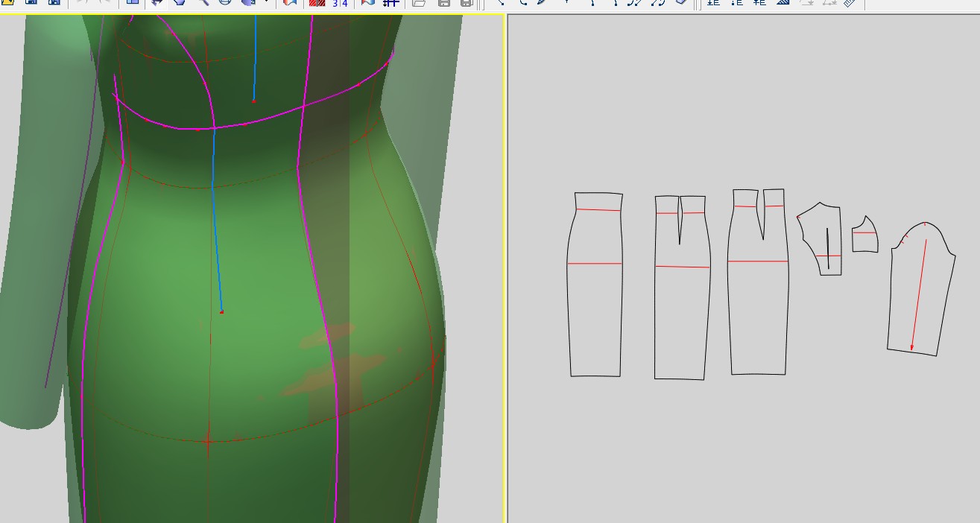Click the floppy disk icon right of folder icon

443,3
